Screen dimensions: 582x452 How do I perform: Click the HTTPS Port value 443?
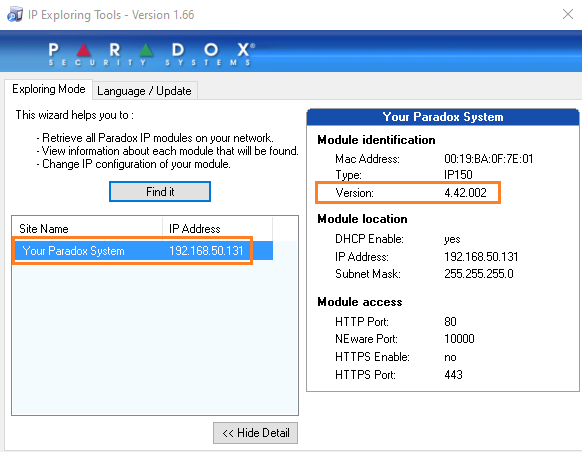click(x=453, y=374)
